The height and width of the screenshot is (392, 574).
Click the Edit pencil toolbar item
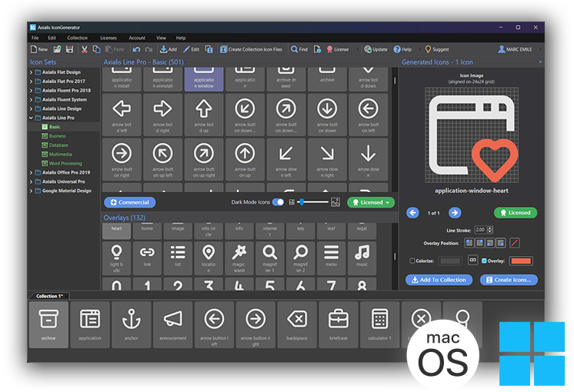[191, 49]
